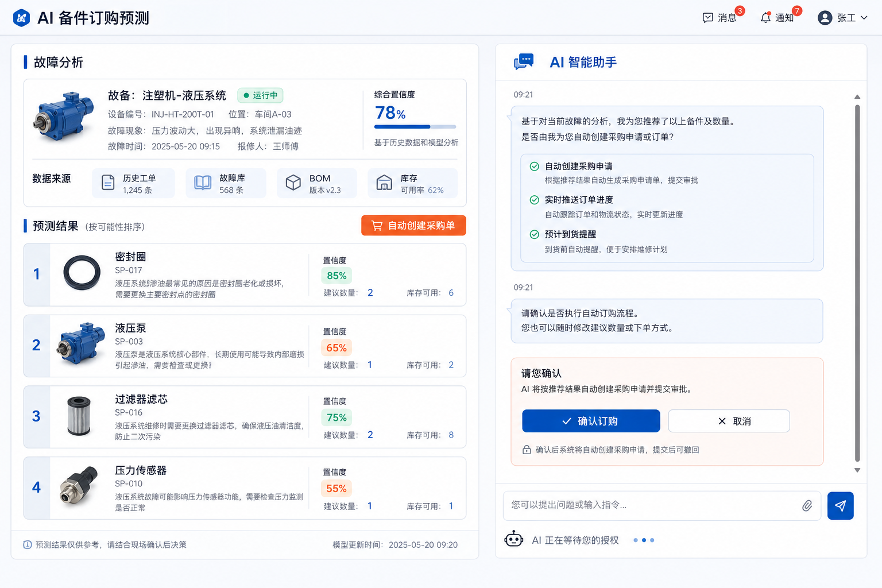The height and width of the screenshot is (588, 882).
Task: Click the chat scrollbar down arrow
Action: click(x=857, y=470)
